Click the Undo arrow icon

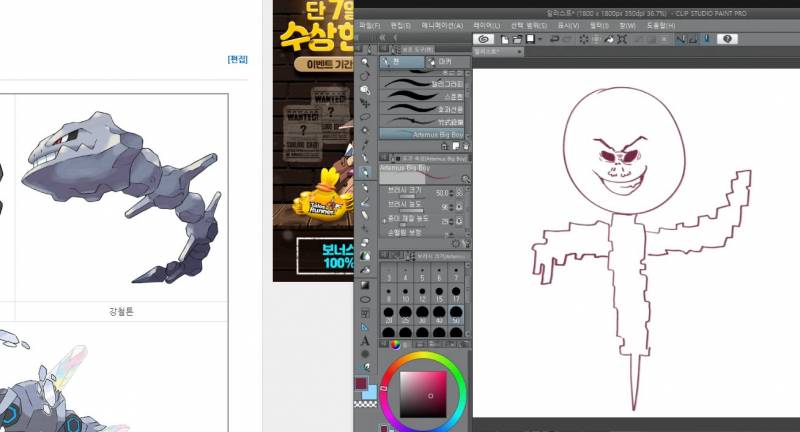click(554, 39)
